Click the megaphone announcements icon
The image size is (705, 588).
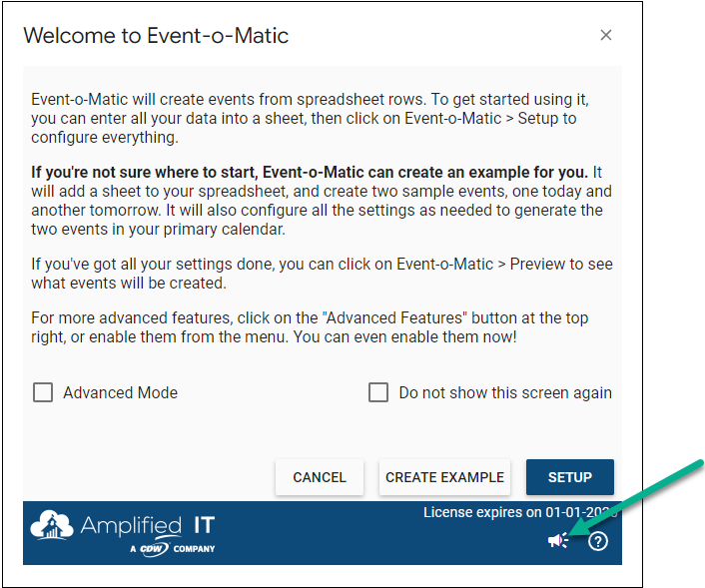[x=558, y=541]
